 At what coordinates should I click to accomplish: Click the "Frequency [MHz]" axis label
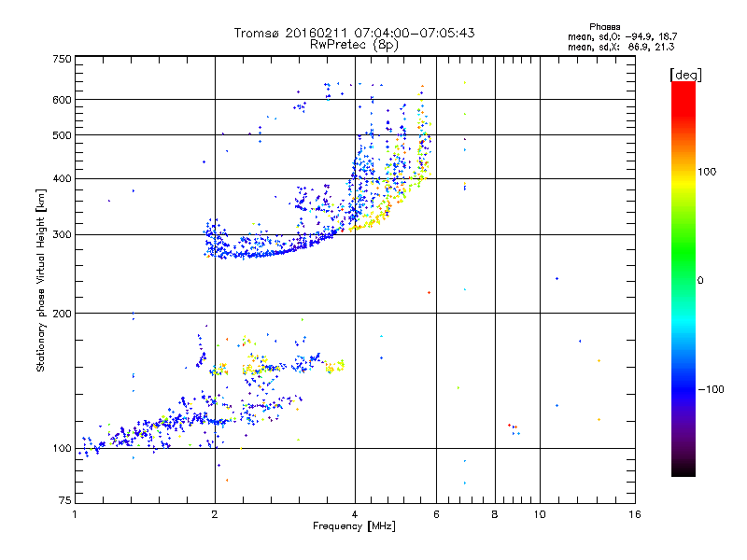click(x=354, y=526)
